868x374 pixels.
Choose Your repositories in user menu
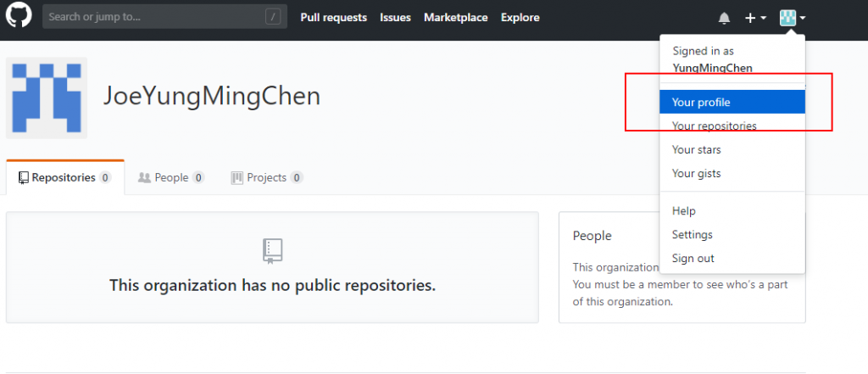point(732,126)
